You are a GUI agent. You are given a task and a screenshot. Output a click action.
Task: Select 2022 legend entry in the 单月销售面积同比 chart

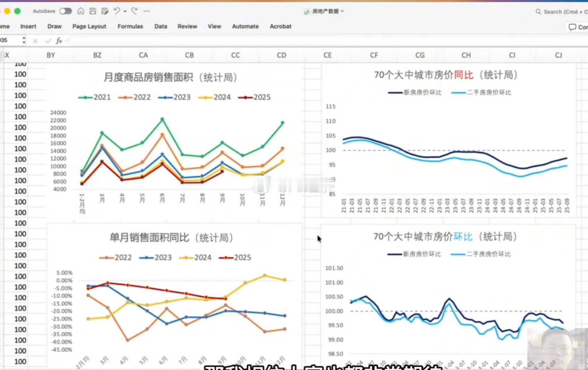(115, 258)
